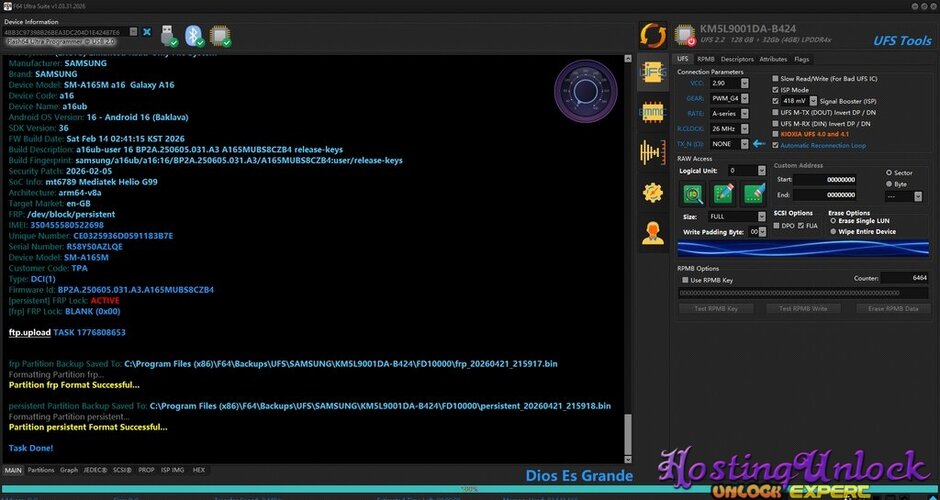Screen dimensions: 940x500
Task: Click the RPMB Counter field
Action: (905, 278)
